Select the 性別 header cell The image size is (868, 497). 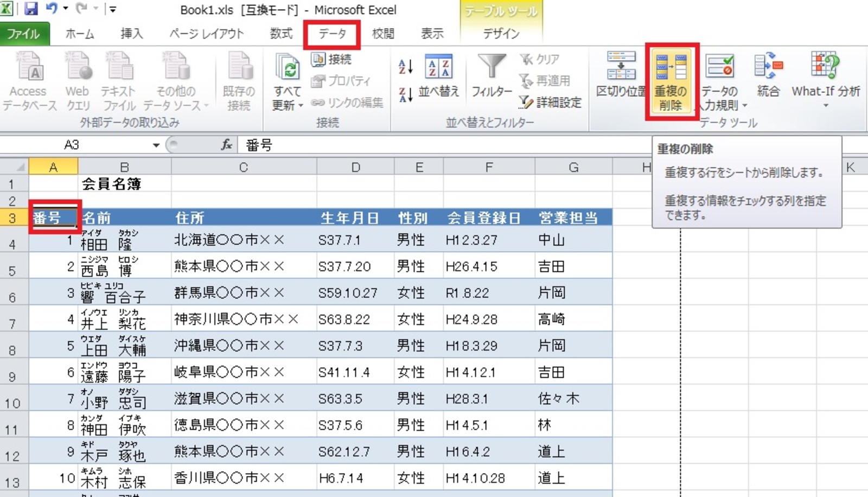(x=419, y=218)
